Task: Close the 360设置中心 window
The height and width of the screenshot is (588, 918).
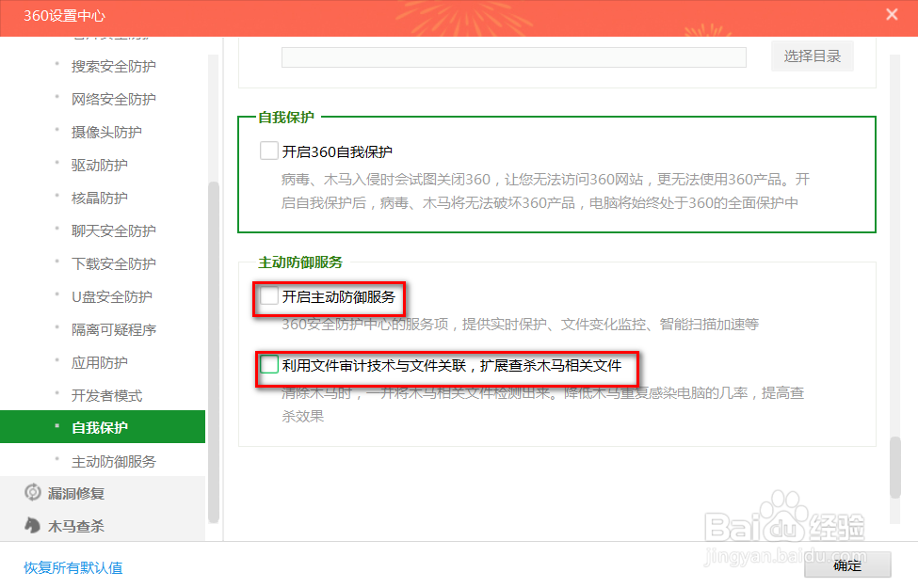Action: tap(892, 15)
